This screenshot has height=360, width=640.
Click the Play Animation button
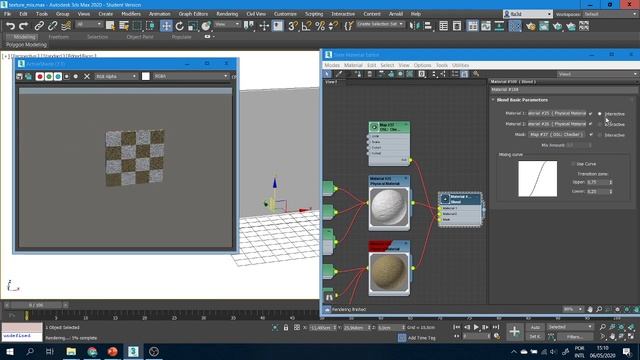[x=476, y=327]
